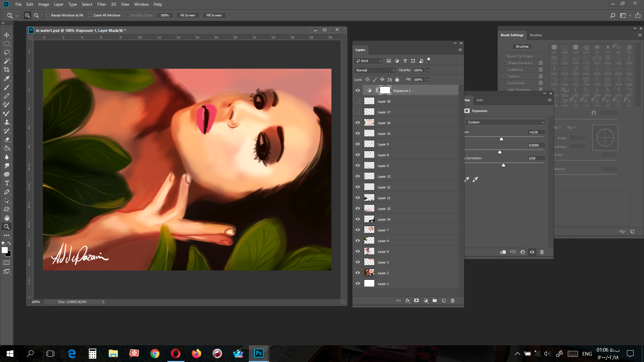Select the Pen tool

click(7, 192)
